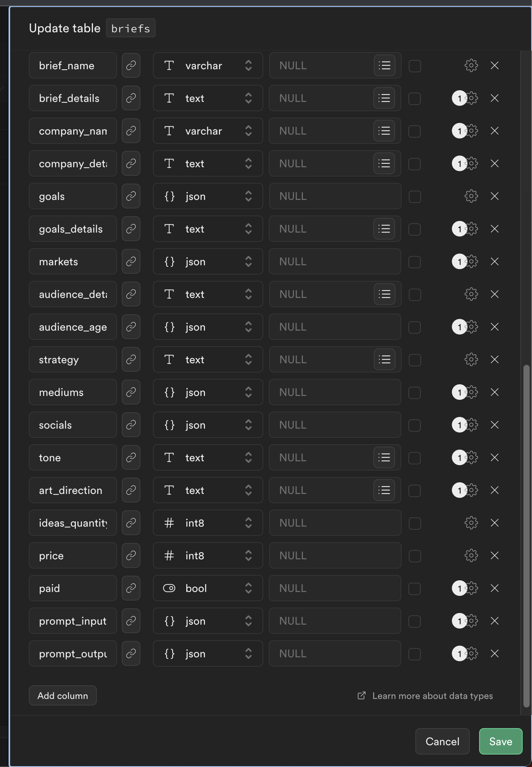Change data type of mediums json column
Image resolution: width=532 pixels, height=767 pixels.
[208, 392]
